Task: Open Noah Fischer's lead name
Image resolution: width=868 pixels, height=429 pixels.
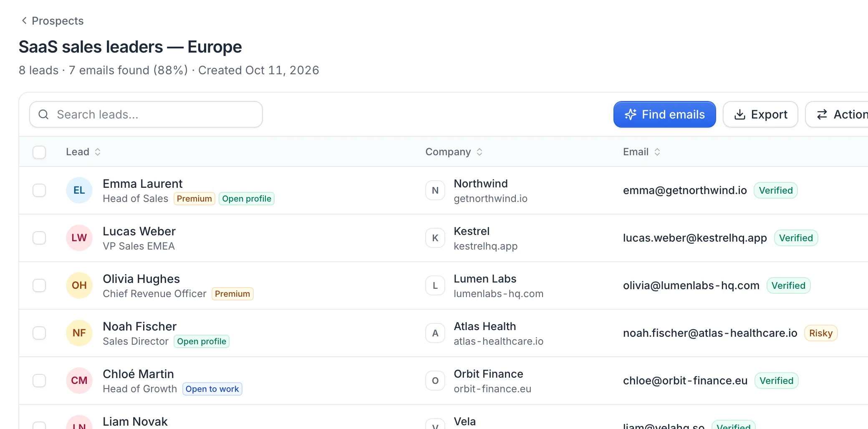Action: [140, 326]
